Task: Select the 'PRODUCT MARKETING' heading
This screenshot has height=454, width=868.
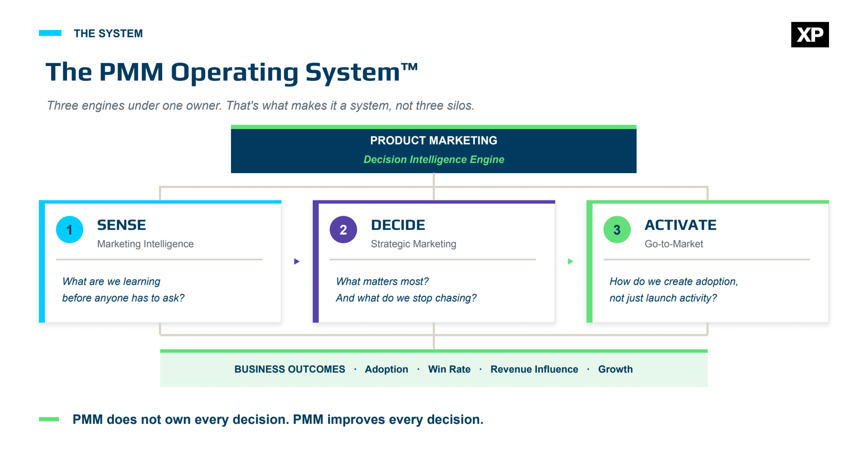Action: click(x=434, y=141)
